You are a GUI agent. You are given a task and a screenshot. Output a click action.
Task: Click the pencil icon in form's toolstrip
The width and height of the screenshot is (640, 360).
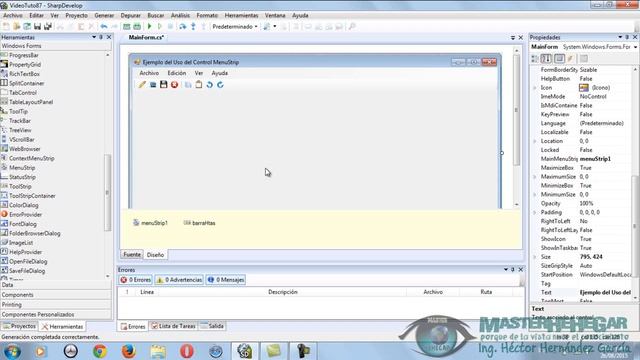pos(142,84)
